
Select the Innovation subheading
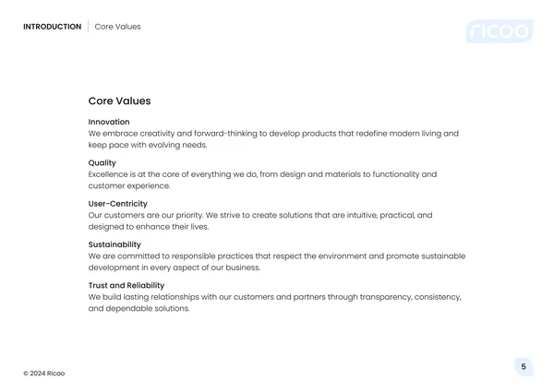pos(109,122)
